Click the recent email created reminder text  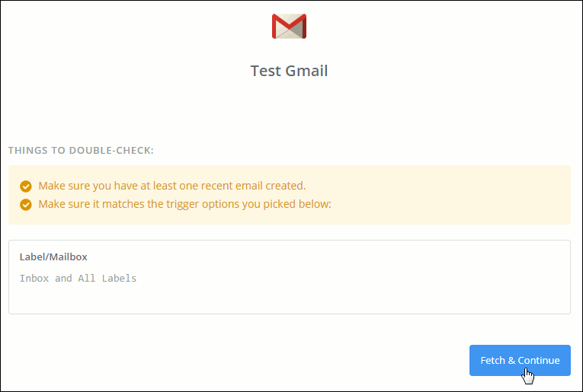pyautogui.click(x=171, y=186)
